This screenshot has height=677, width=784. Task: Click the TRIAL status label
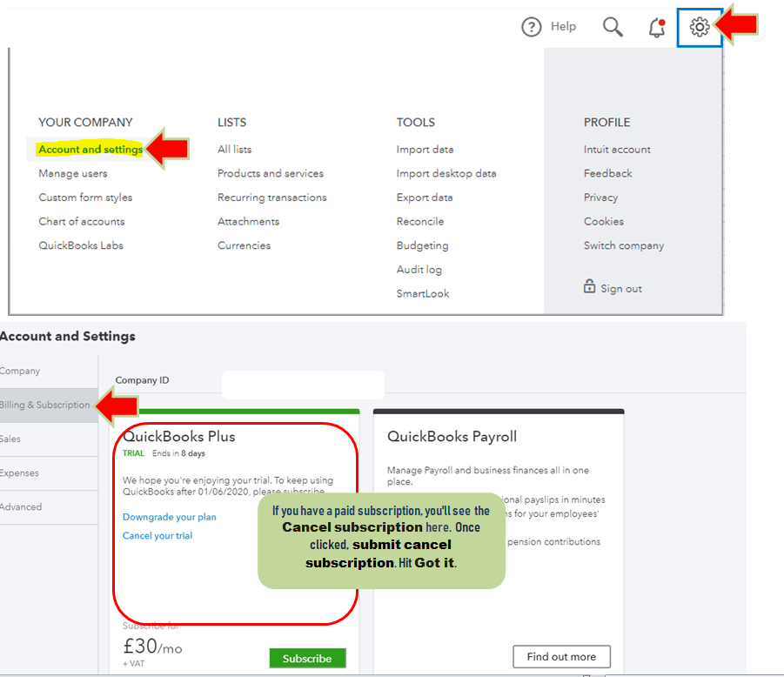[x=133, y=453]
